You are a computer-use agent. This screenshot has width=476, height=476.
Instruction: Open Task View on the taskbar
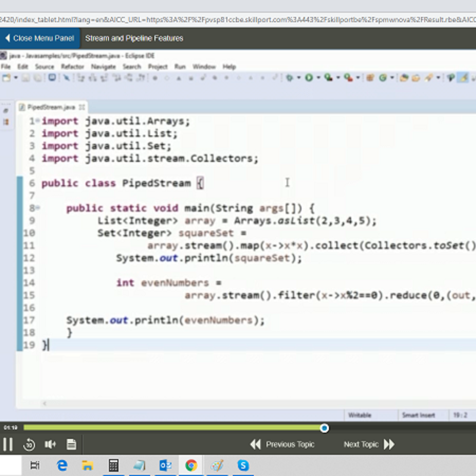35,465
